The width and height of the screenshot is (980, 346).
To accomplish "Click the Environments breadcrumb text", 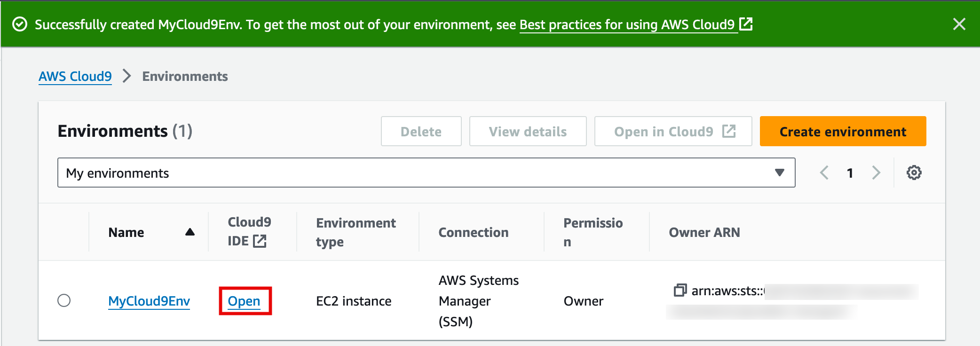I will (185, 76).
